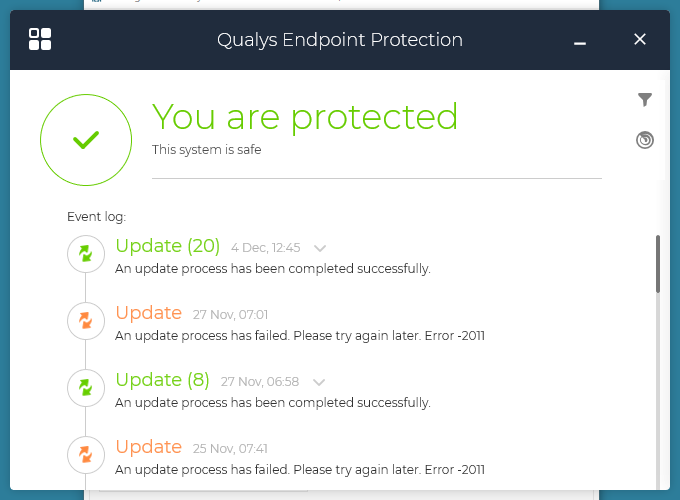Open the Update (20) log entry
680x500 pixels.
point(167,246)
